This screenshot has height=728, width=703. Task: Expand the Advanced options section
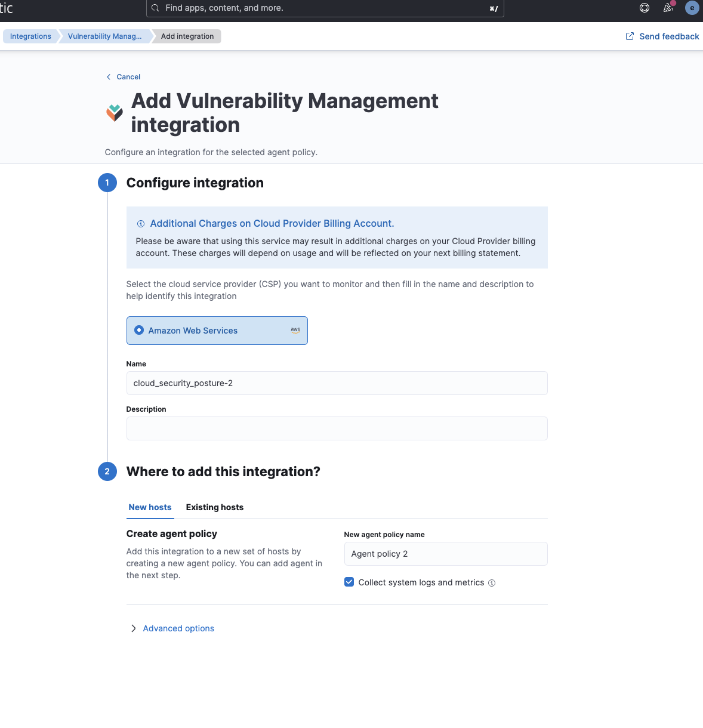click(178, 628)
